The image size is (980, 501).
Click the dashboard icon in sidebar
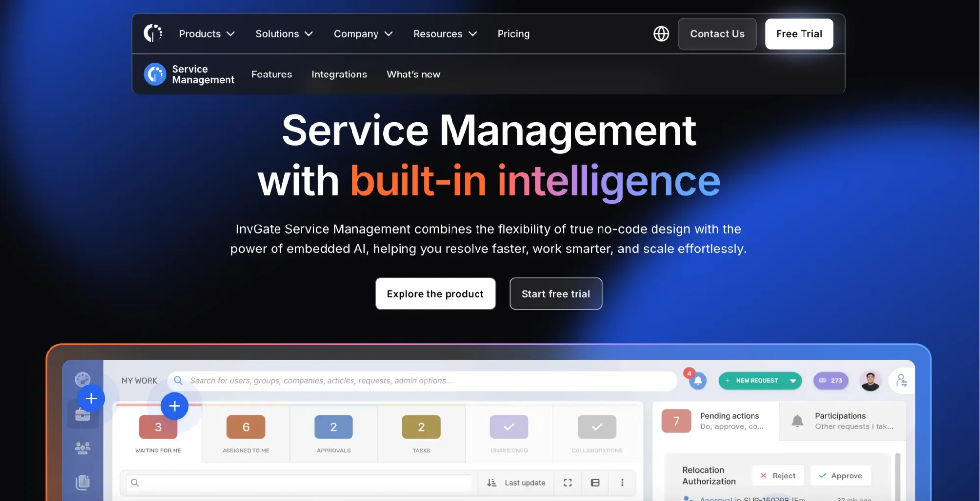(83, 379)
